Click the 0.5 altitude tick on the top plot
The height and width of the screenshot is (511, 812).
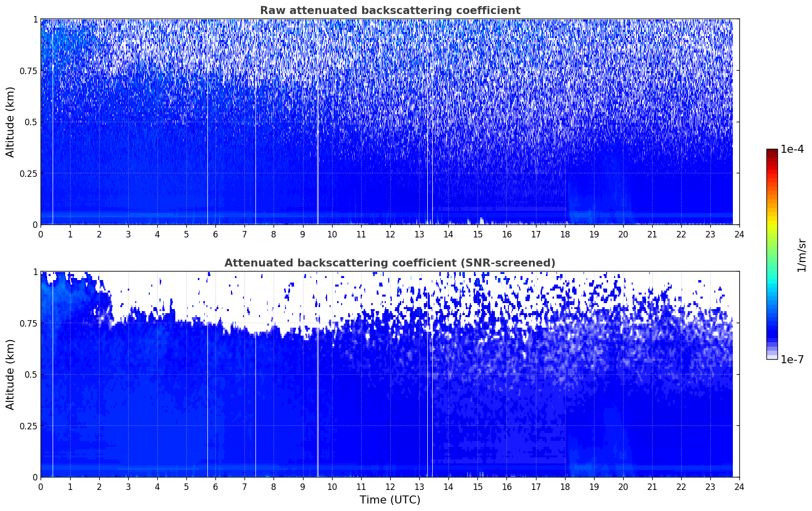coord(31,122)
